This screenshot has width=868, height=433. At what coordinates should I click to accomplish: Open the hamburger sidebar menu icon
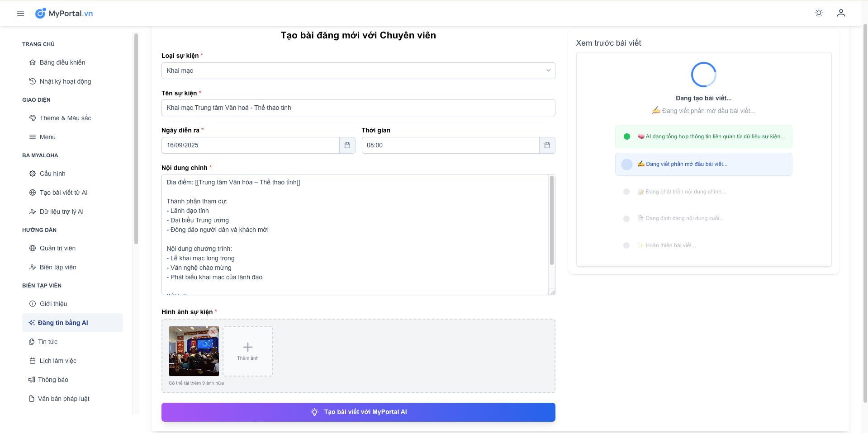coord(20,13)
